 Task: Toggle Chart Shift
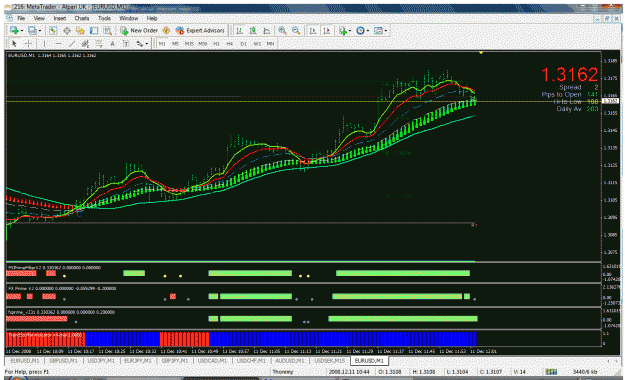tap(327, 30)
